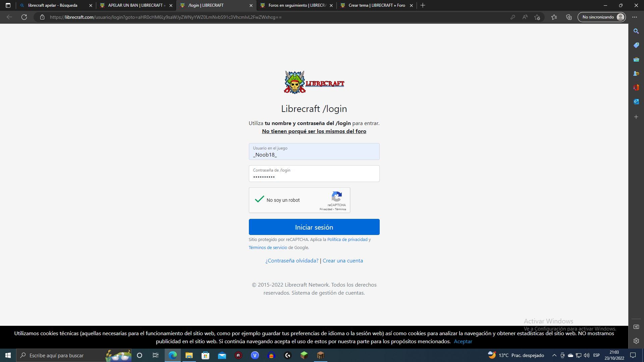The height and width of the screenshot is (362, 644).
Task: Click reCAPTCHA Términos link
Action: click(340, 209)
